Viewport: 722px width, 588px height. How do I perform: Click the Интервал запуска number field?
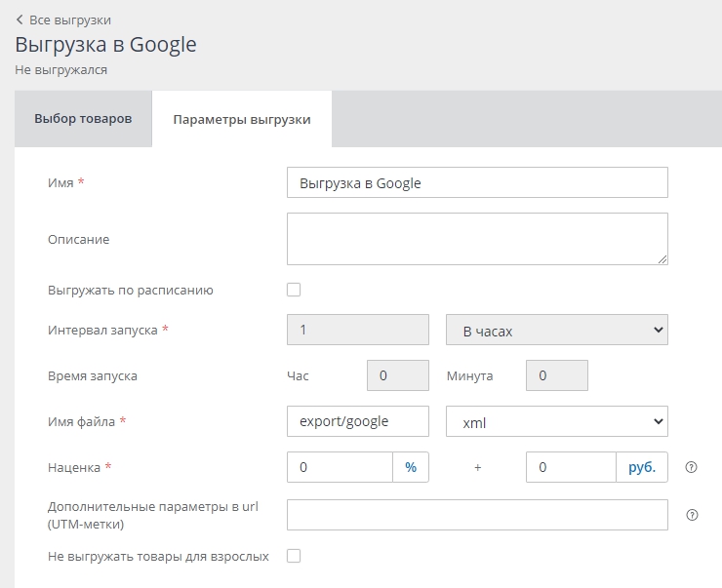click(x=358, y=331)
